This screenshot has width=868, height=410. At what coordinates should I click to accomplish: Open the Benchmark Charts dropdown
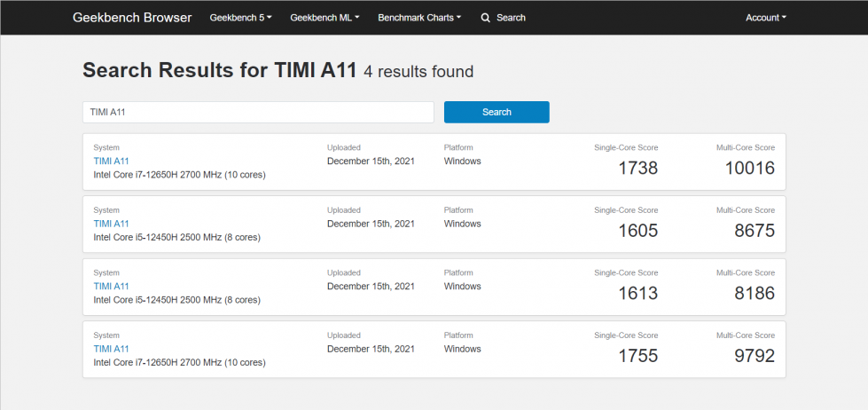(x=419, y=18)
